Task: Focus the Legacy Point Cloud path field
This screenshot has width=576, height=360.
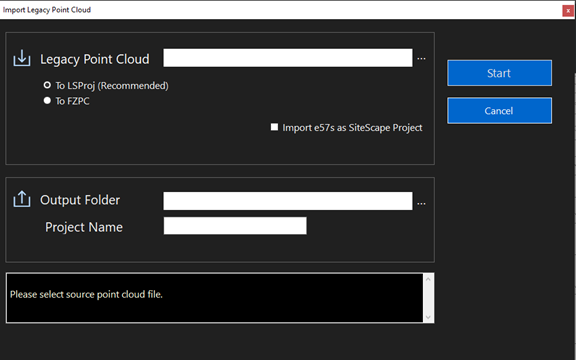Action: point(288,58)
